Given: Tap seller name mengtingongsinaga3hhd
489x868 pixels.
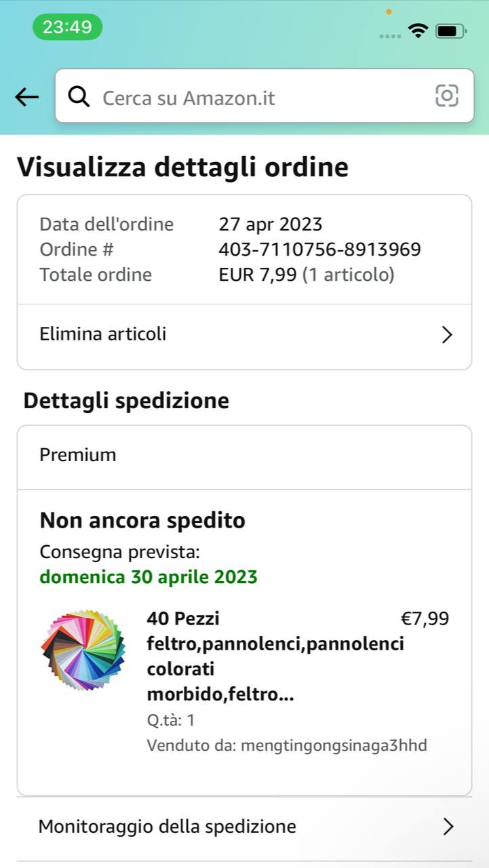Looking at the screenshot, I should tap(334, 746).
